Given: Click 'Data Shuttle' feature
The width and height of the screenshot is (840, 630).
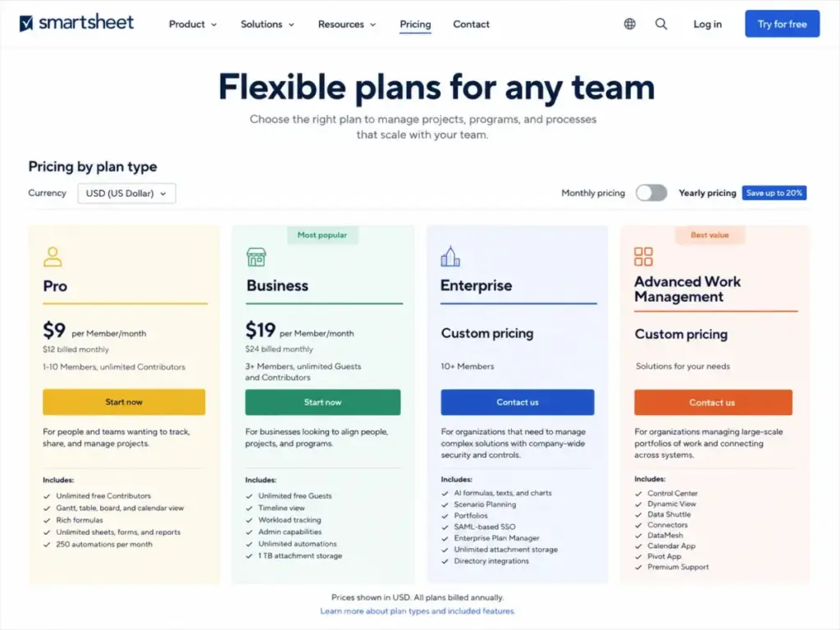Looking at the screenshot, I should coord(669,514).
